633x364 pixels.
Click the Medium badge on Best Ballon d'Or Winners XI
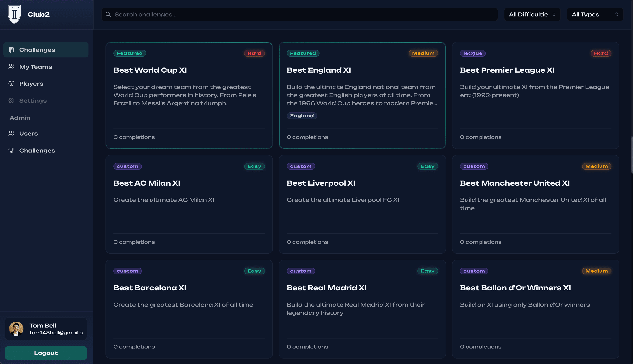pyautogui.click(x=597, y=271)
